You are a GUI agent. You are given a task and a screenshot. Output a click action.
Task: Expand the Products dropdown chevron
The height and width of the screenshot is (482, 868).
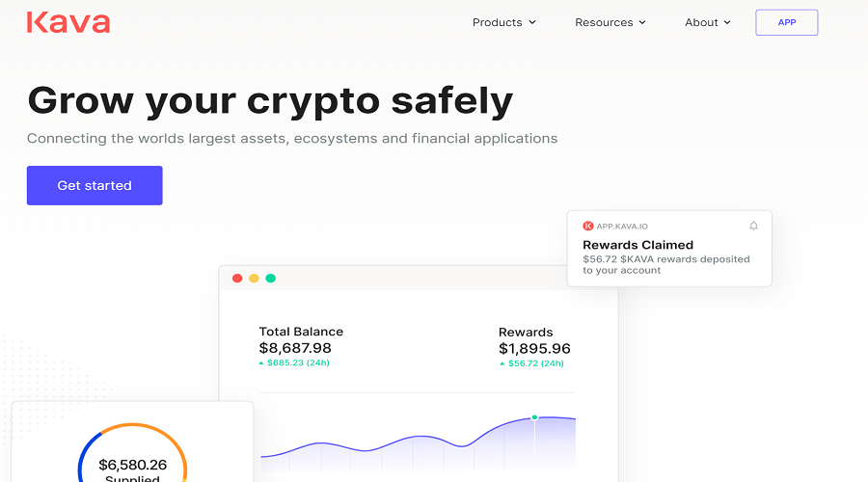[x=532, y=23]
